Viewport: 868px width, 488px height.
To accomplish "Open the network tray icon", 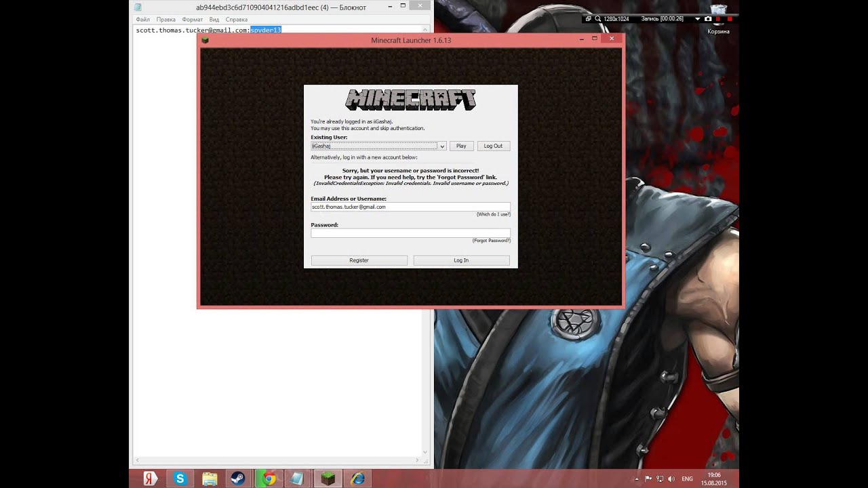I will tap(660, 479).
